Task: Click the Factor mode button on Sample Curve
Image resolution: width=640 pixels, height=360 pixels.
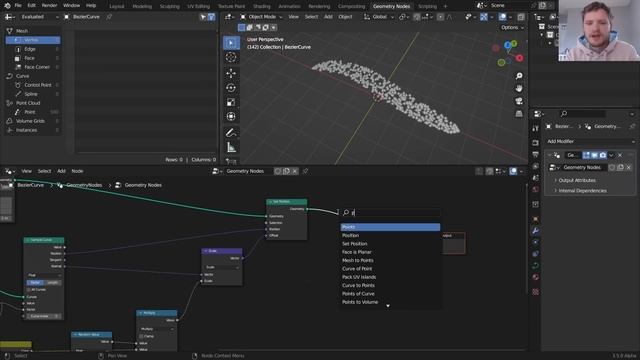Action: 36,283
